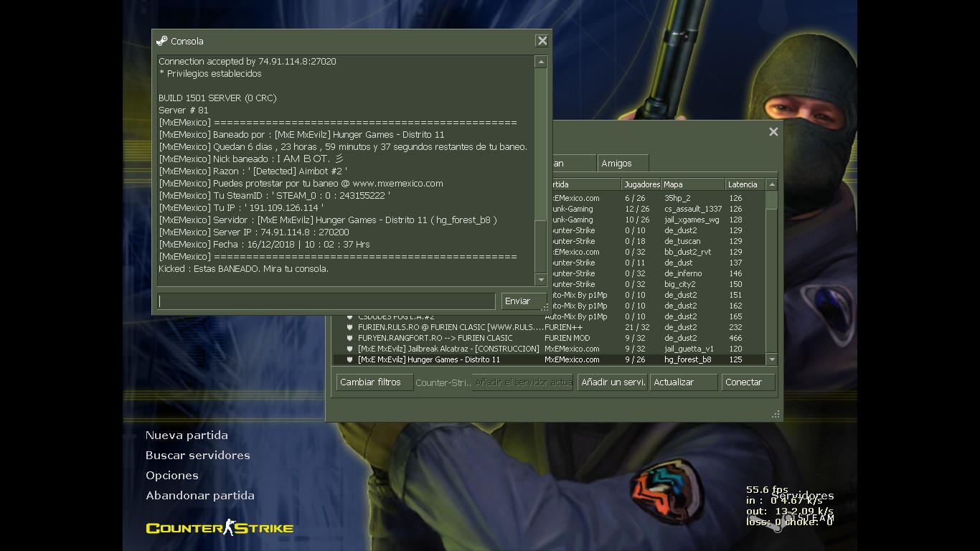Click the console line with Razon '[Detected] Aimbot #2'
The width and height of the screenshot is (980, 551).
tap(253, 171)
